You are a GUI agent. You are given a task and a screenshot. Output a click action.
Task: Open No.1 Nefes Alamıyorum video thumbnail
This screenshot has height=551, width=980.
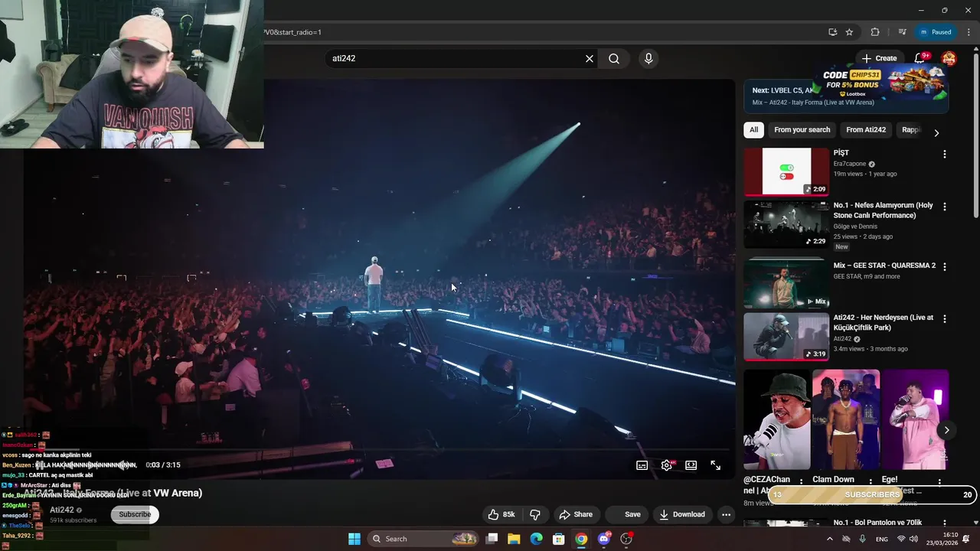click(x=786, y=224)
